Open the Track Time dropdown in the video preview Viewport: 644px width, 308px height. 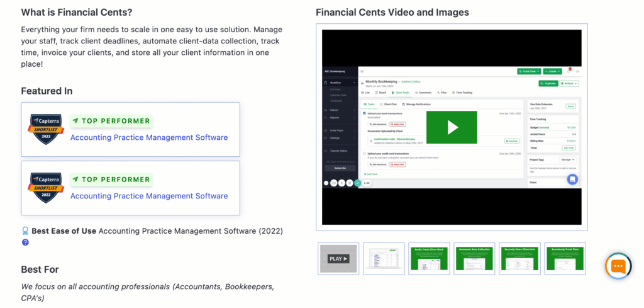[x=529, y=71]
